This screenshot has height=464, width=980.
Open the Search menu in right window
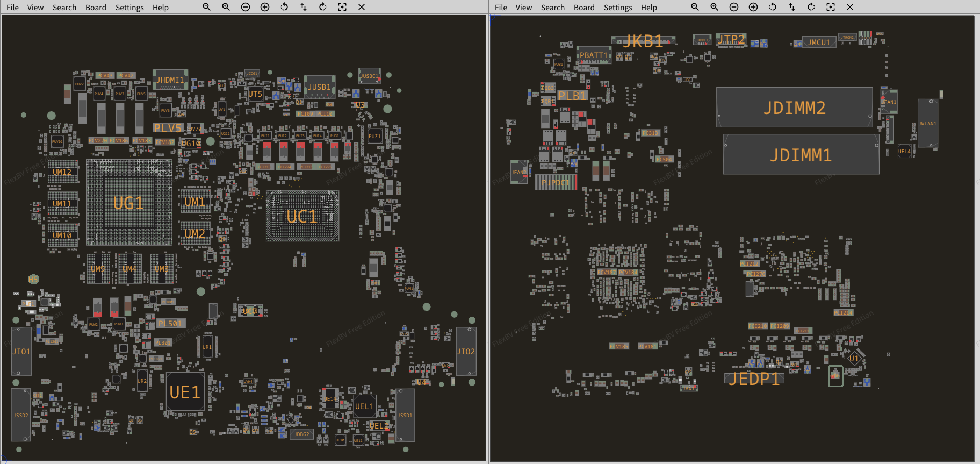[553, 8]
